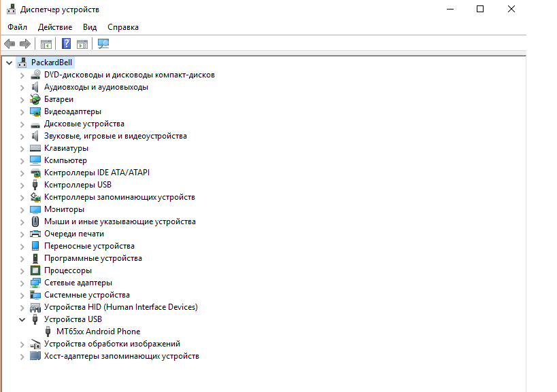Screen dimensions: 557x392
Task: Expand the Контроллеры запоминающих устройств arrow
Action: coord(22,198)
